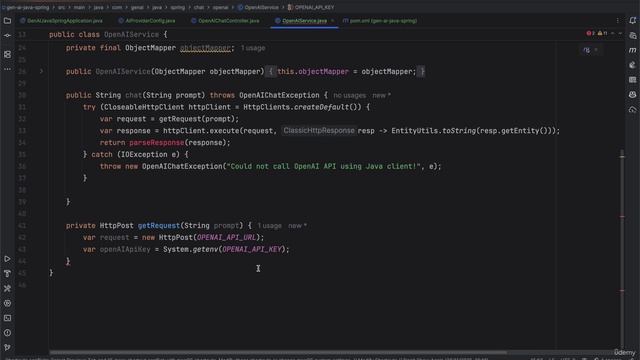Open the floating AI assistant widget icon
The image size is (640, 360).
coord(587,50)
